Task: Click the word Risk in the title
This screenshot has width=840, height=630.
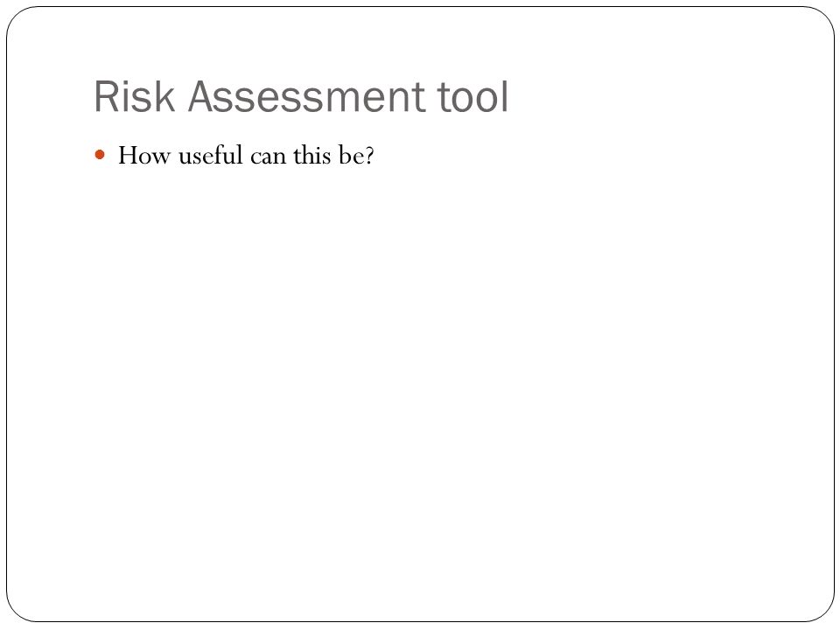Action: (x=135, y=96)
